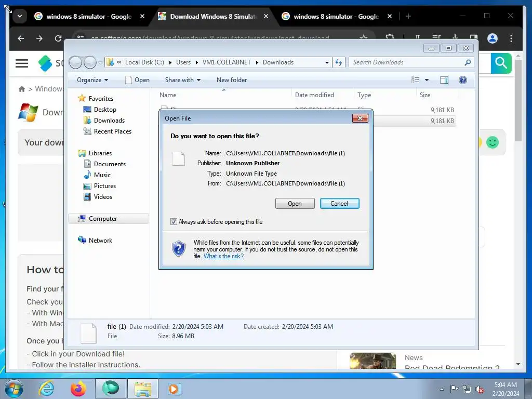
Task: Open the What's the risk? link
Action: click(223, 256)
